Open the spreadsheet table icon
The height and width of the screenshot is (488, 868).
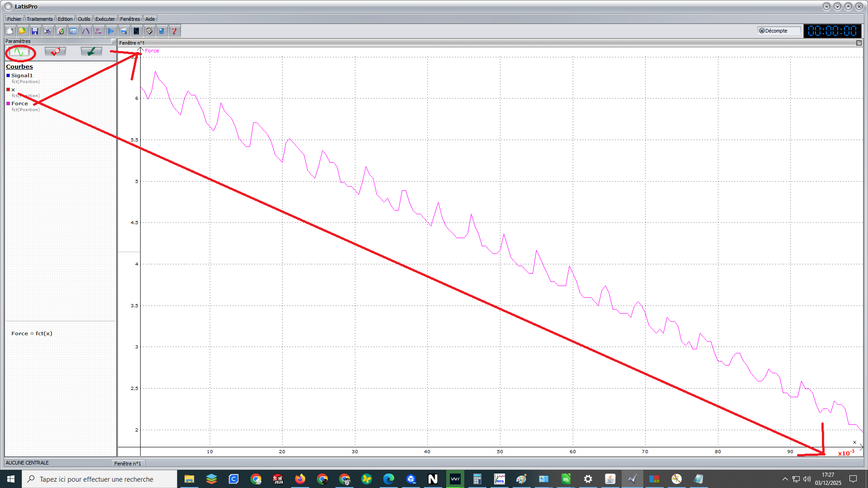[x=73, y=31]
